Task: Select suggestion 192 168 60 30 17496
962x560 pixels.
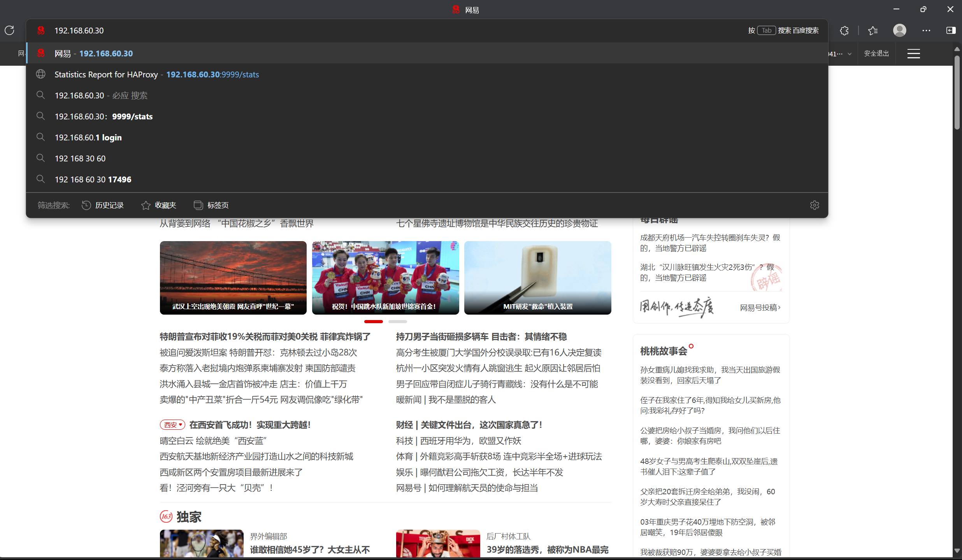Action: point(427,179)
